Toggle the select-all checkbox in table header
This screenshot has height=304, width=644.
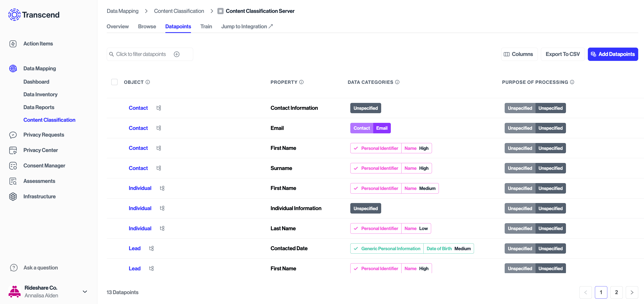[114, 82]
